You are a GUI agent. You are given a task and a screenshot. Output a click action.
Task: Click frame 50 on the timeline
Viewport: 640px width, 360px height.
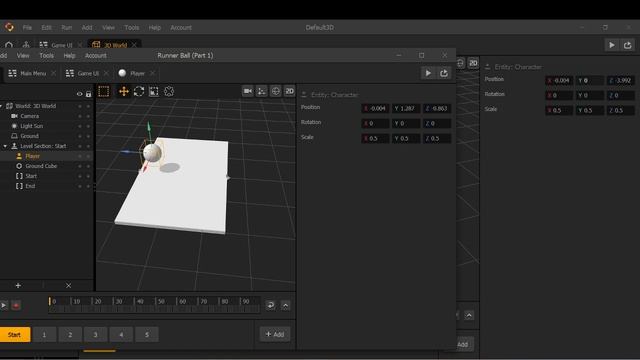(x=161, y=301)
